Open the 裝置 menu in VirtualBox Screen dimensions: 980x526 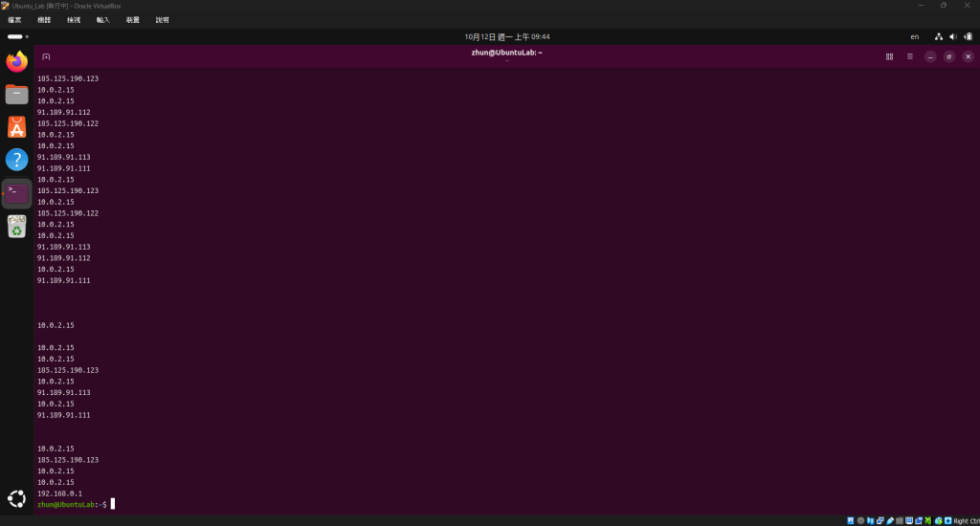pos(133,20)
